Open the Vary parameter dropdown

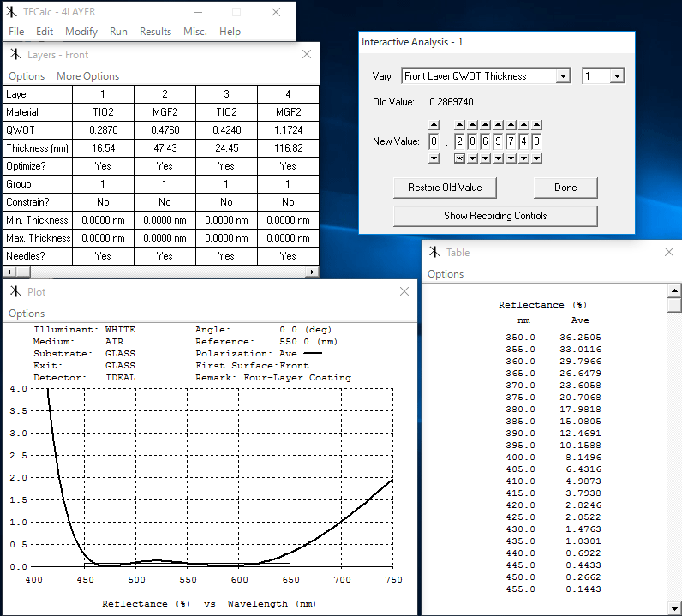[x=563, y=76]
